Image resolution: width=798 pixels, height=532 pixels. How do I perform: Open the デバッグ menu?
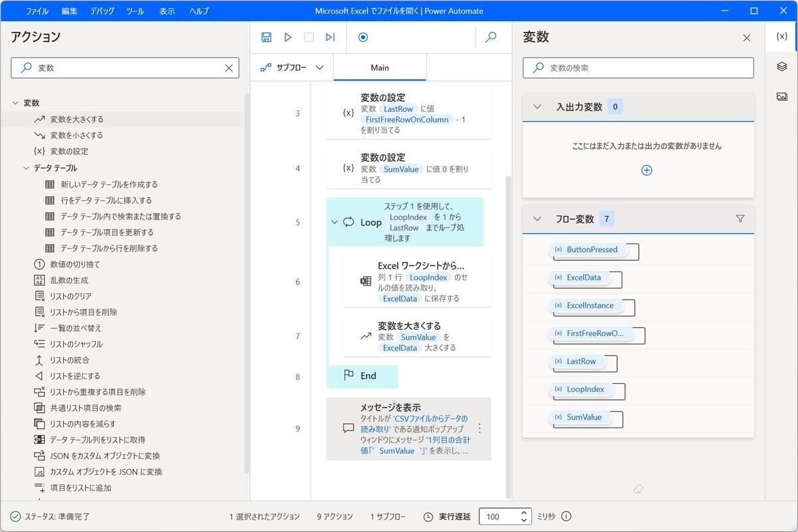point(102,11)
